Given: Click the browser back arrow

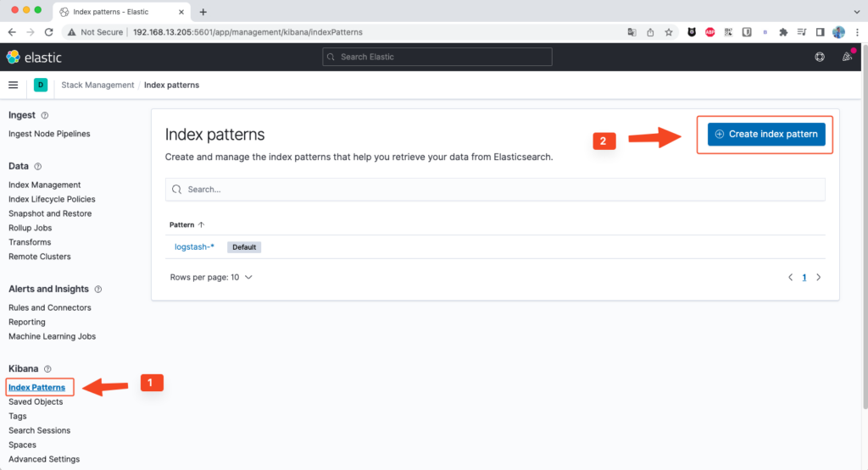Looking at the screenshot, I should (12, 32).
